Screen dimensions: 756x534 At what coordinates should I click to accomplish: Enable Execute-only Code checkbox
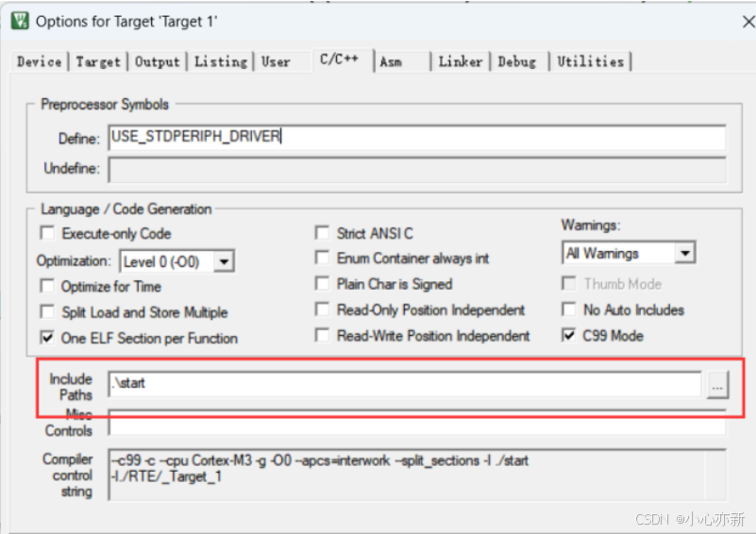pos(47,233)
